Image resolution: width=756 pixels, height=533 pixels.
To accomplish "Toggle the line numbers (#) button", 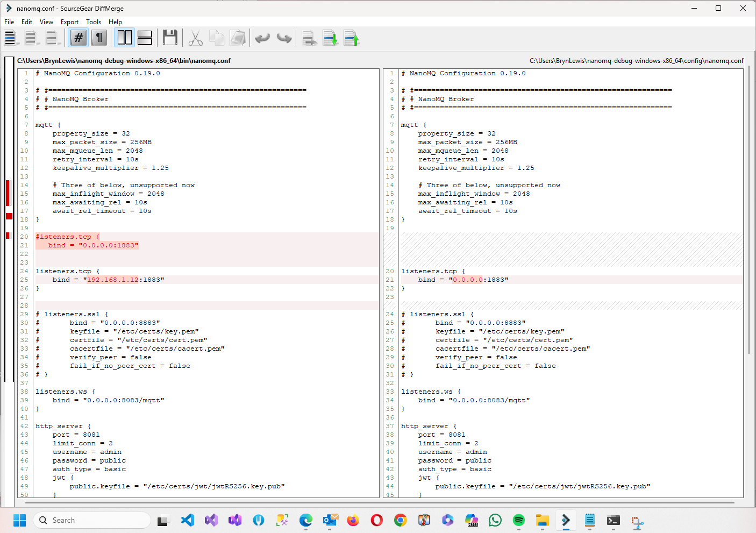I will [79, 38].
